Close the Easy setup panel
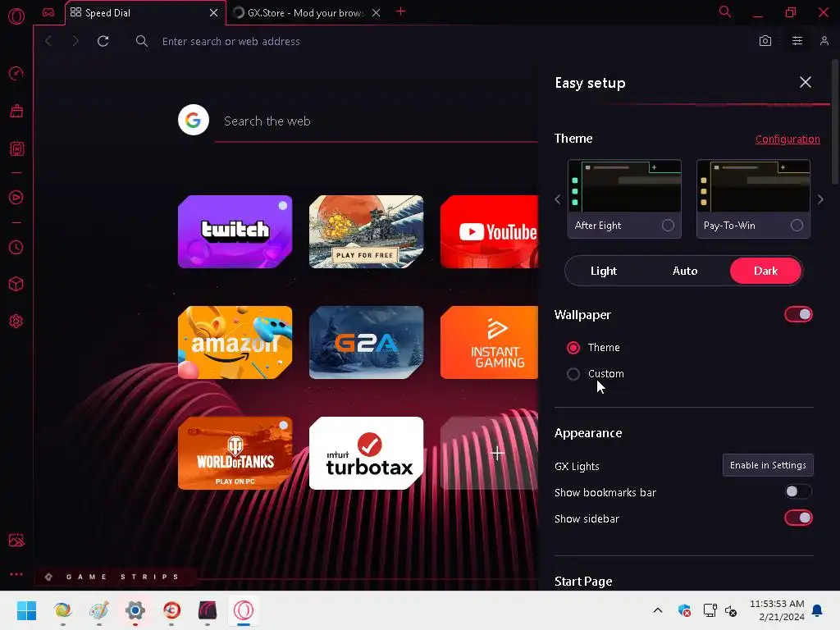This screenshot has height=630, width=840. [806, 82]
